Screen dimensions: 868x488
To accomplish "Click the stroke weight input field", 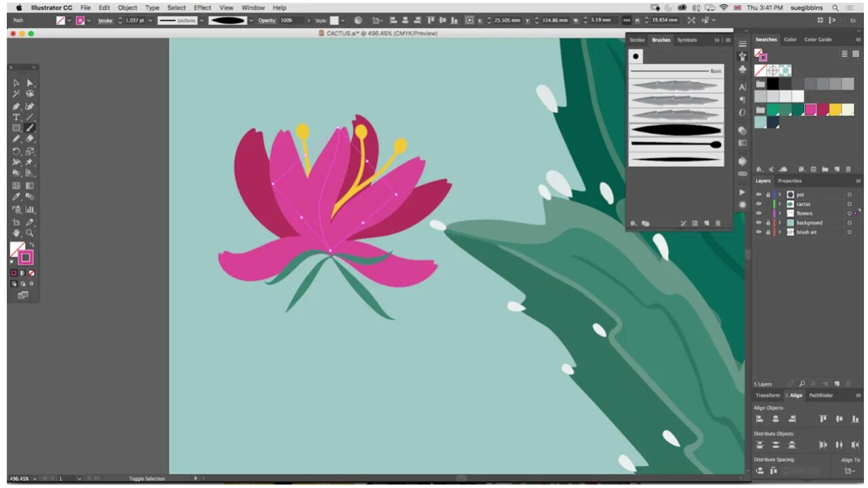I will pyautogui.click(x=135, y=20).
